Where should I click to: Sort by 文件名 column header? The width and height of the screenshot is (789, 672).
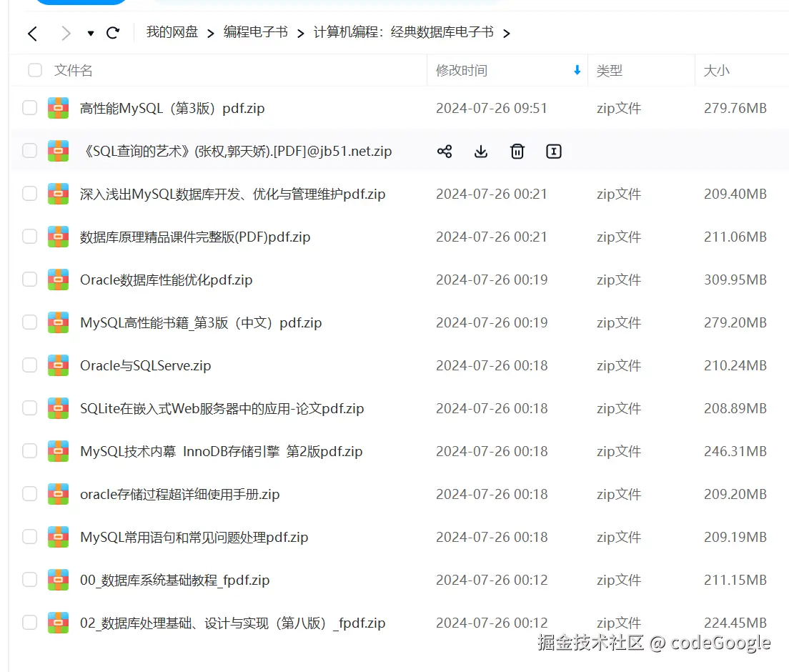[x=74, y=71]
